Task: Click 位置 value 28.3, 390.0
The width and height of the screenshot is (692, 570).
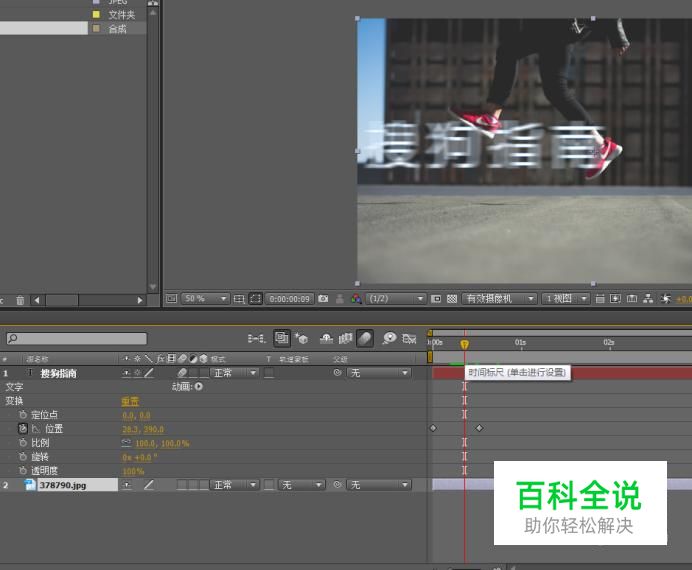Action: [x=143, y=429]
